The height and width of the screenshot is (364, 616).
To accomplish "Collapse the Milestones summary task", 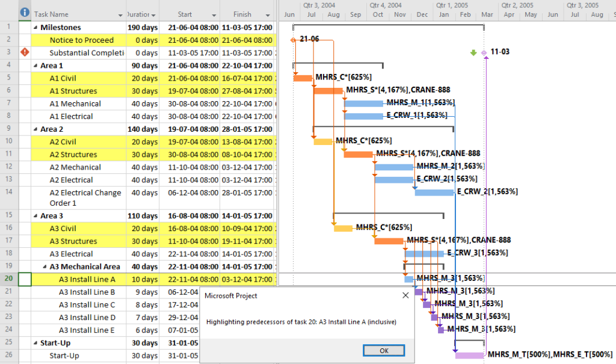I will click(x=35, y=26).
